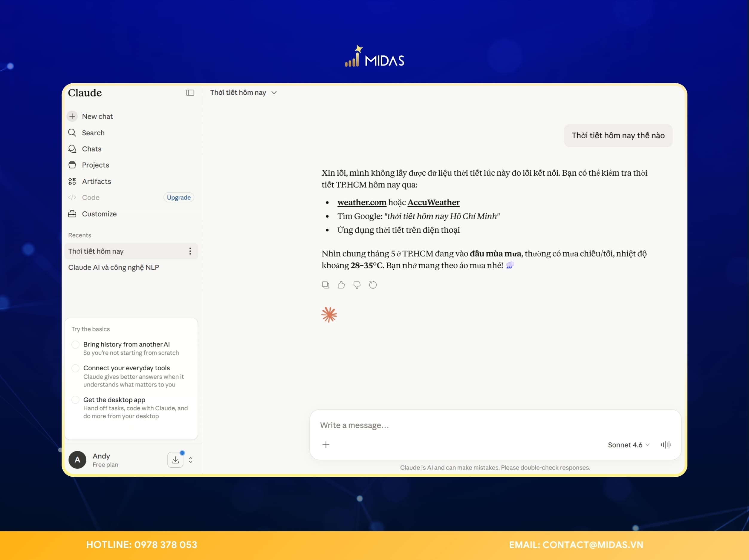749x560 pixels.
Task: Click the Projects folder icon
Action: coord(72,165)
